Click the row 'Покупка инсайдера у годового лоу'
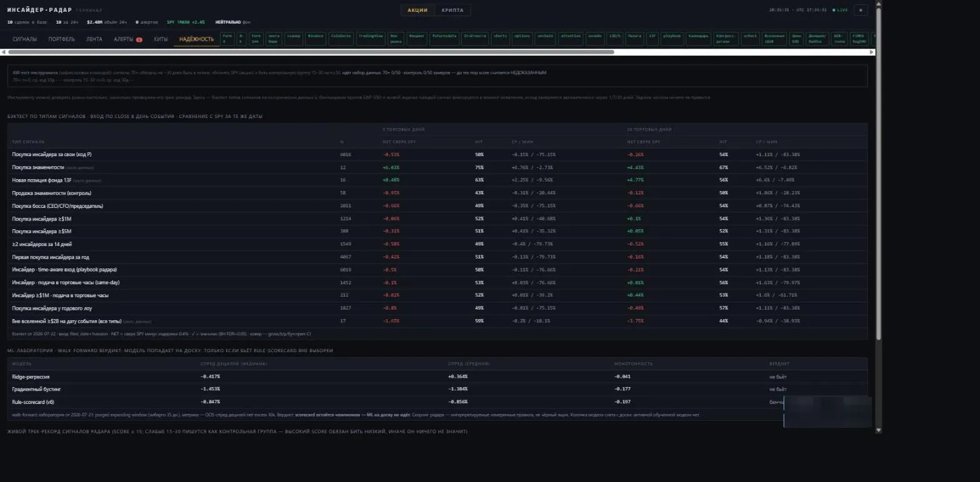 tap(437, 308)
